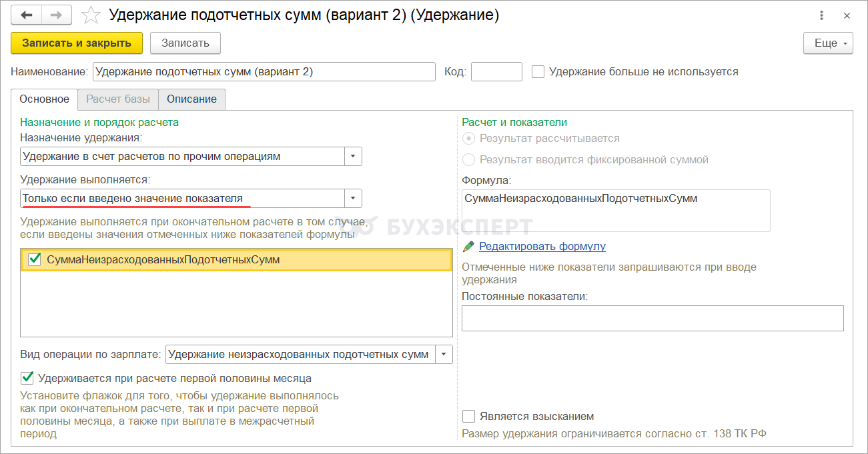Select 'Результат вводится фиксированной суммой' radio option
The height and width of the screenshot is (454, 868).
coord(469,159)
